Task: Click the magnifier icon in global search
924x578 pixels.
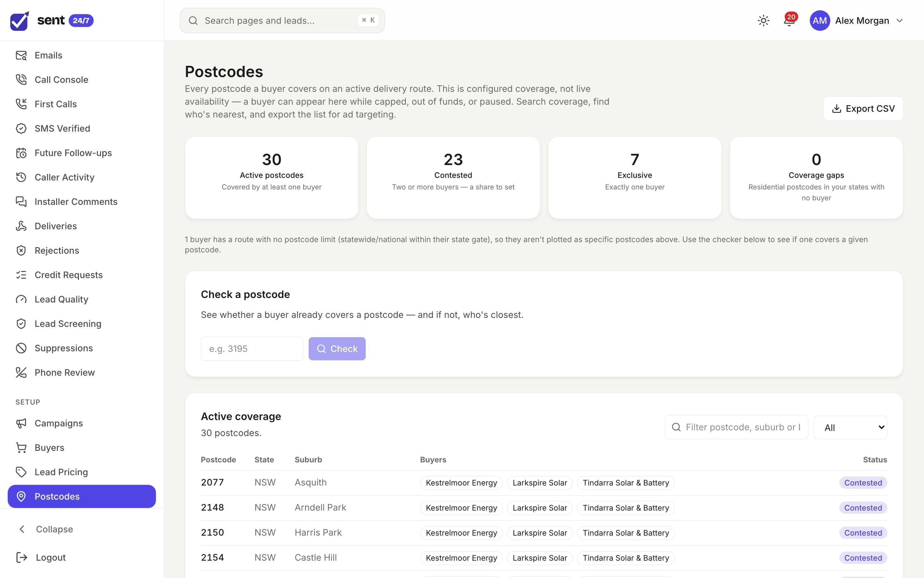Action: 193,21
